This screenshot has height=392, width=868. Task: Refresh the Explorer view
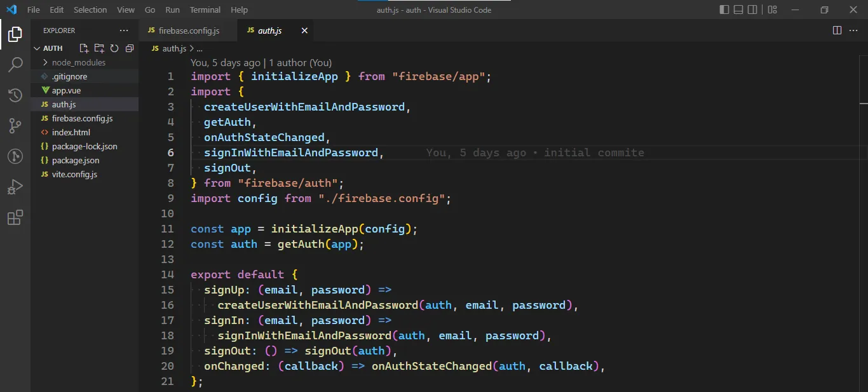(114, 48)
